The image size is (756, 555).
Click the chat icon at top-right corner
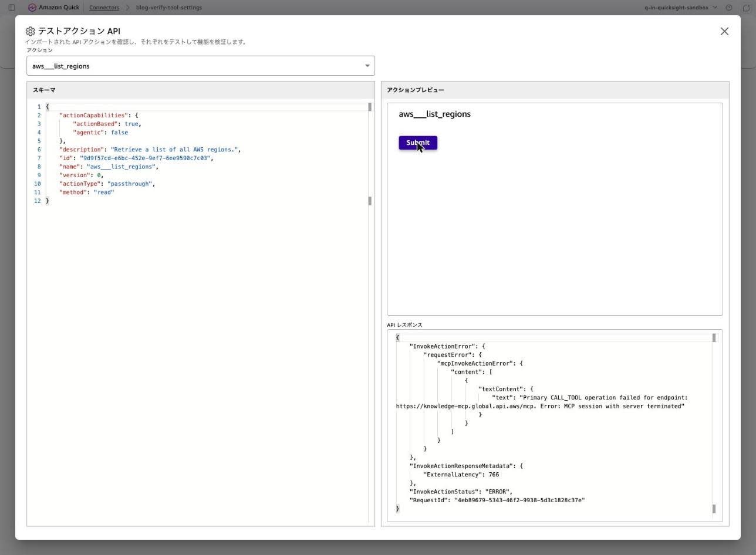tap(747, 8)
